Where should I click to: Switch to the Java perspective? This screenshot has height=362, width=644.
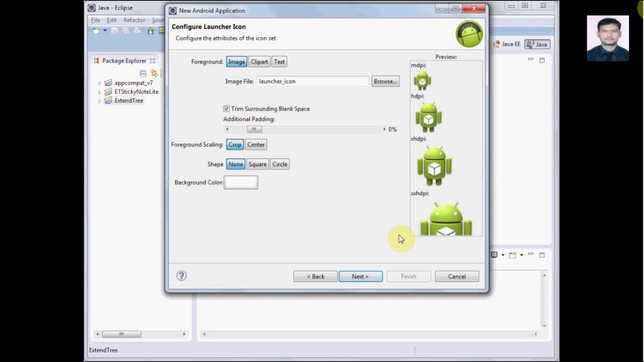click(x=536, y=44)
